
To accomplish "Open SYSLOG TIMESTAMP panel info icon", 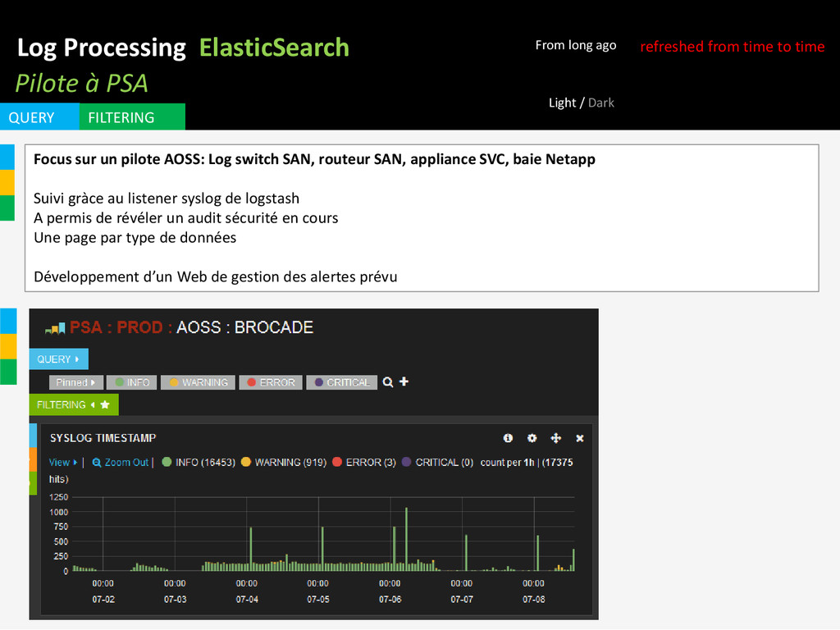I will (x=508, y=438).
